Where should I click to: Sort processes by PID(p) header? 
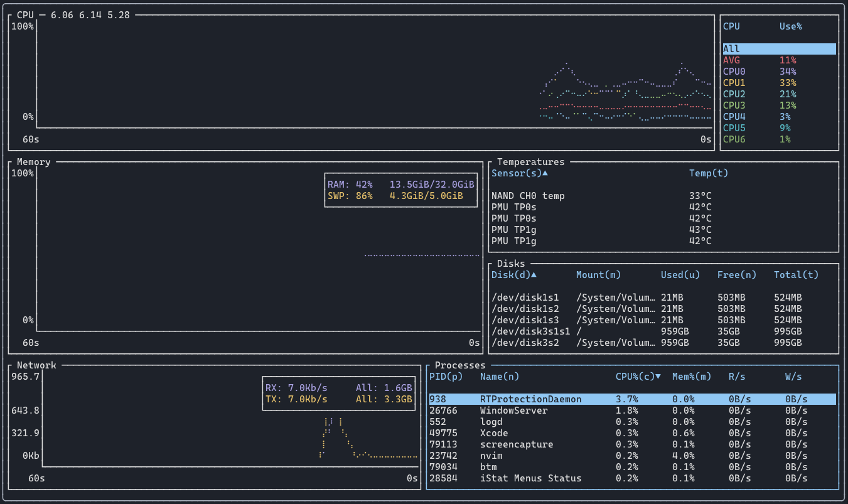click(x=446, y=377)
